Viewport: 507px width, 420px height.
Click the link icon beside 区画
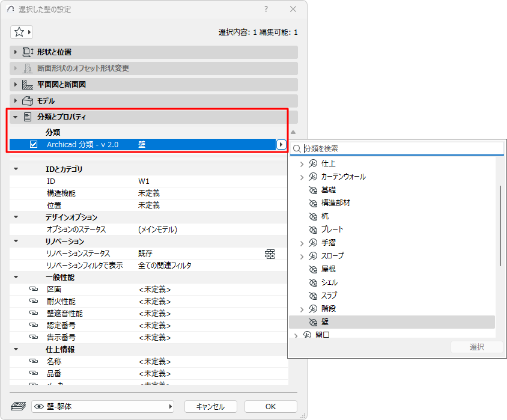point(34,289)
